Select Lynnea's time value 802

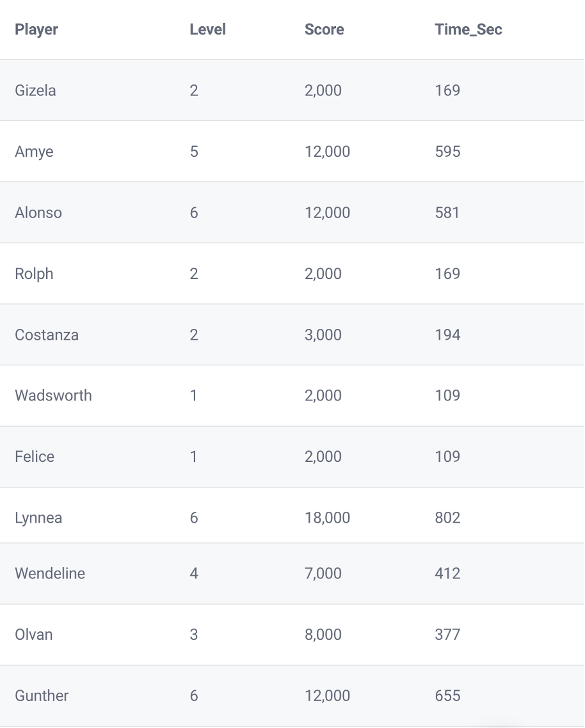click(x=447, y=518)
